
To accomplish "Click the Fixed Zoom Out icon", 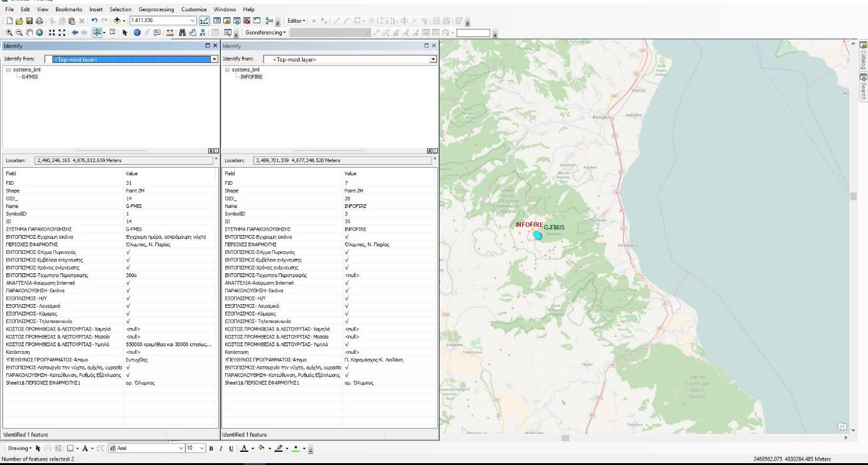I will [x=62, y=33].
